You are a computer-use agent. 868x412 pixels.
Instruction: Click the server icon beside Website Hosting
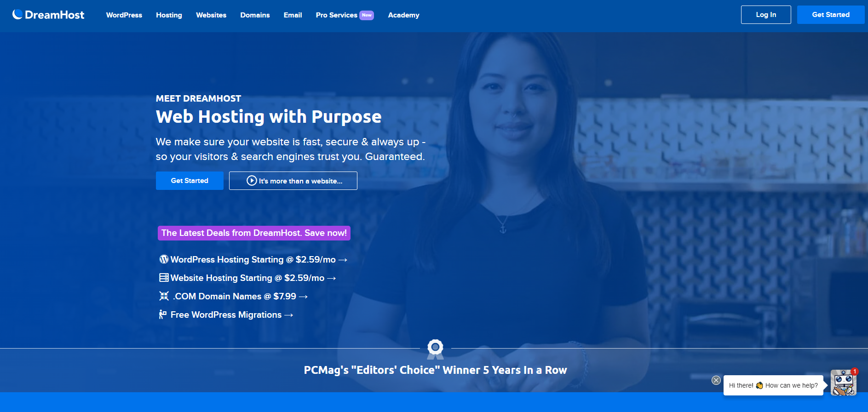click(x=164, y=278)
